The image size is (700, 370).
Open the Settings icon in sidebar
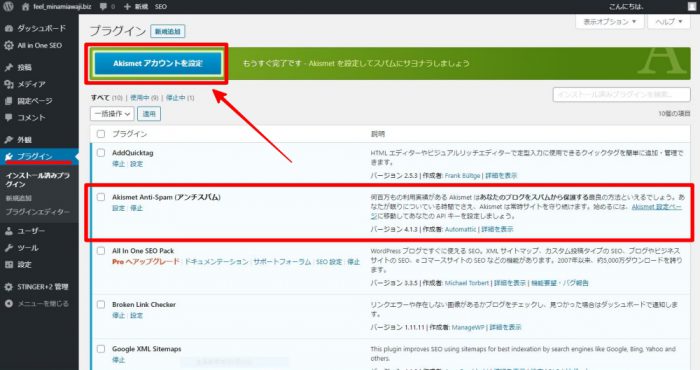[8, 265]
